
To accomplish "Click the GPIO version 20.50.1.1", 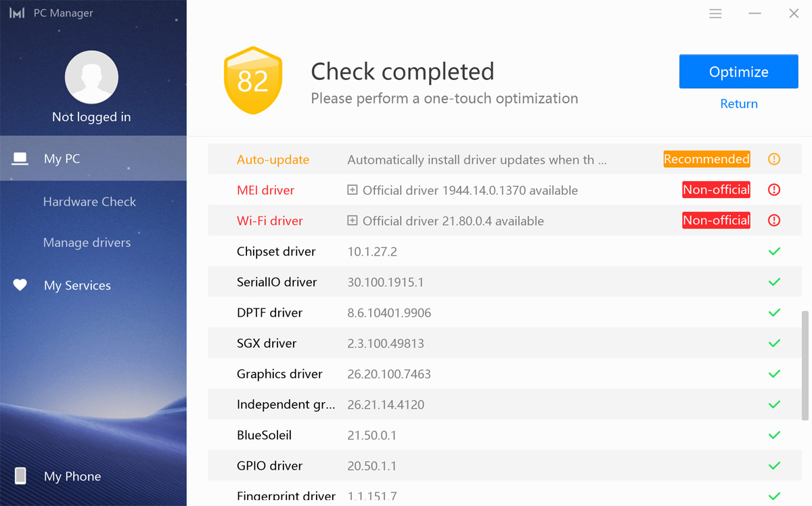I will (x=372, y=465).
